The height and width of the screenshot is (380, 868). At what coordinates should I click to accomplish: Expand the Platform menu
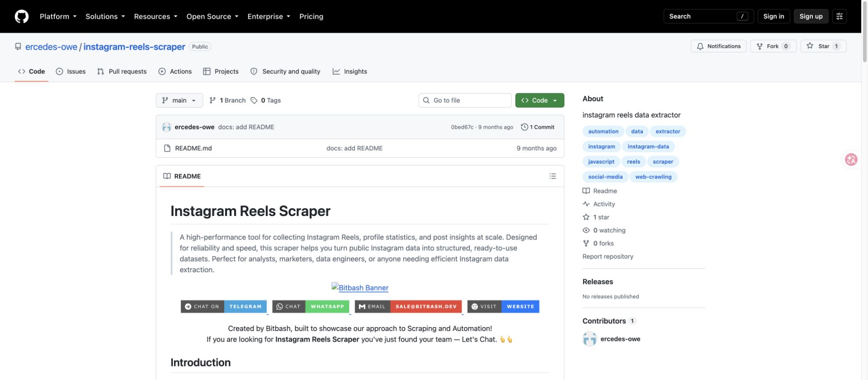[58, 16]
